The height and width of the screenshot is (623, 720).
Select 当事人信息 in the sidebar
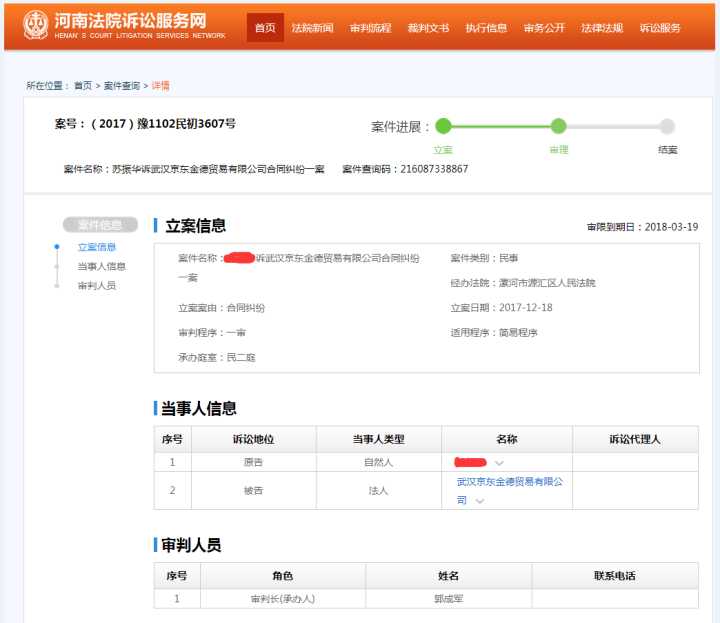tap(102, 266)
